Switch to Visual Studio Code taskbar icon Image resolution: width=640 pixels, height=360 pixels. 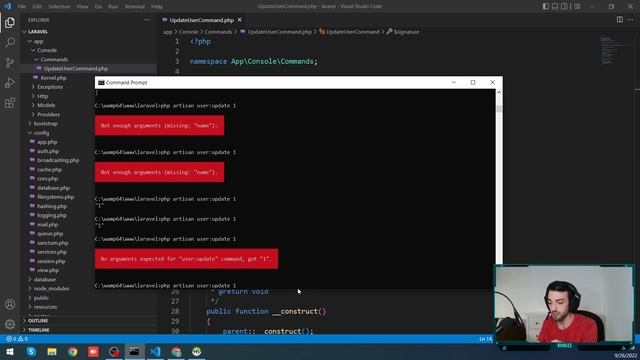coord(155,351)
